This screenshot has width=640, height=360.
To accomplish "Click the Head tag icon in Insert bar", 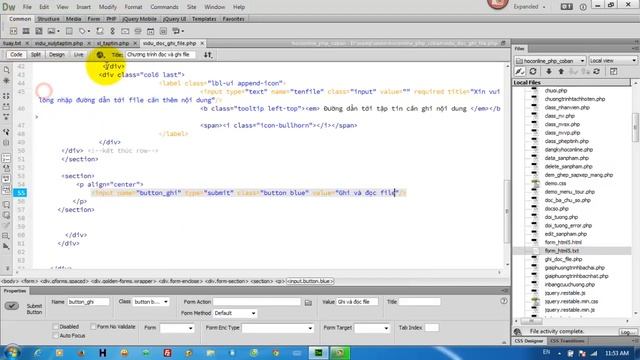I will pyautogui.click(x=83, y=31).
